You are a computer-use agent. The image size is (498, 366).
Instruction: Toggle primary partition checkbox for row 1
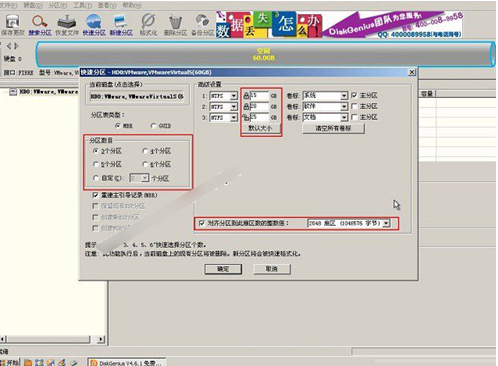[354, 95]
